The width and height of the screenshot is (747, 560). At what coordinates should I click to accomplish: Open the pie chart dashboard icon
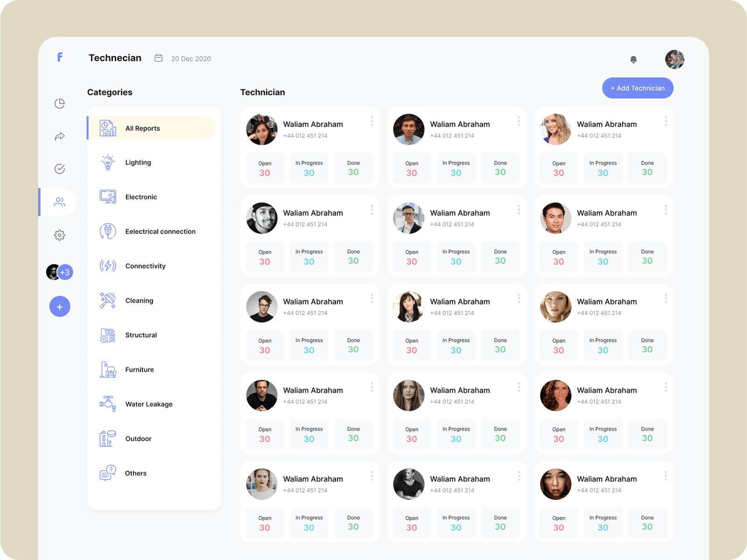60,103
